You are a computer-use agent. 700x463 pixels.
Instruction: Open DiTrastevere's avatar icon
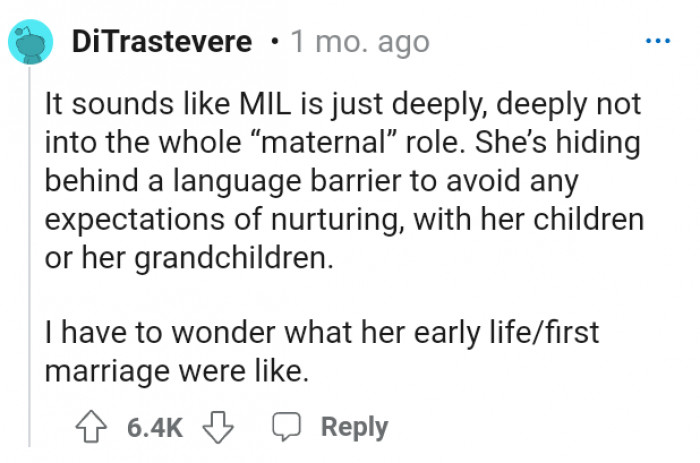click(x=31, y=43)
